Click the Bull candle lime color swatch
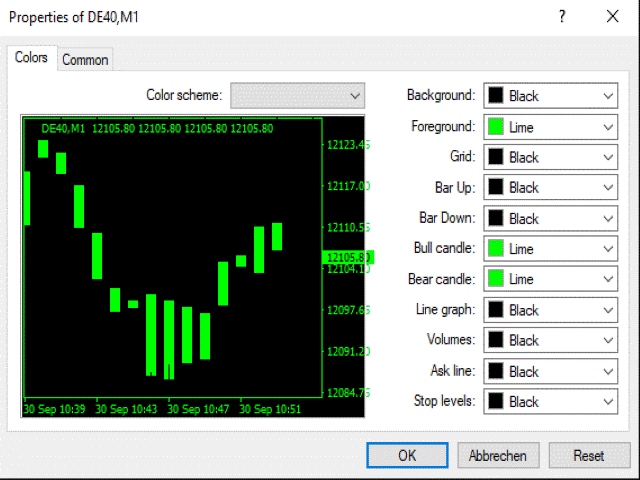The height and width of the screenshot is (480, 640). (496, 248)
